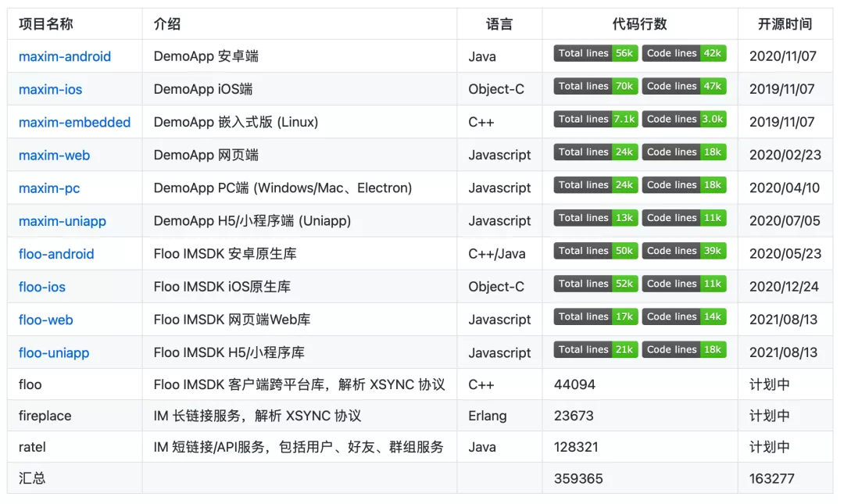Click floo-uniapp Total lines 21k badge
Viewport: 844px width, 504px height.
coord(595,349)
